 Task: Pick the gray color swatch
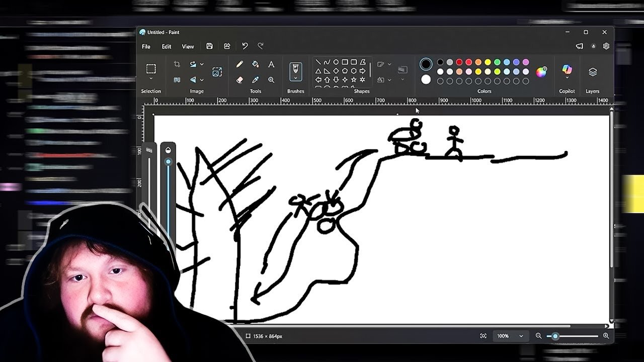tap(450, 62)
